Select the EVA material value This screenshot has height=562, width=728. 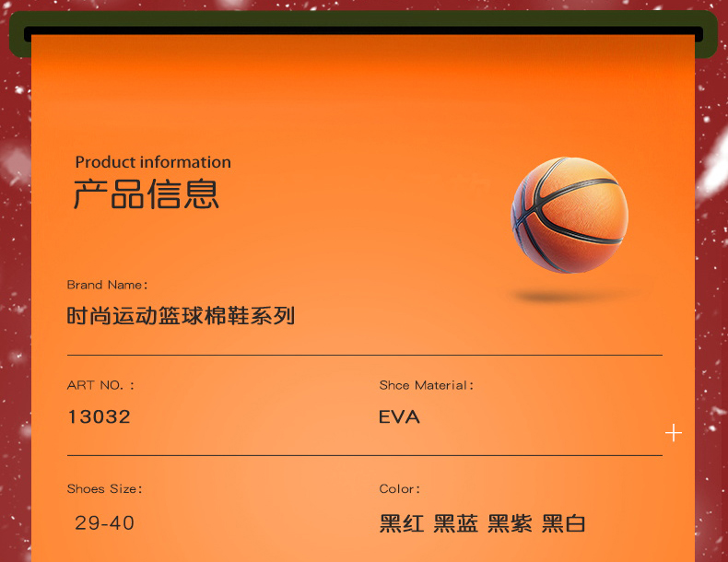pyautogui.click(x=399, y=416)
